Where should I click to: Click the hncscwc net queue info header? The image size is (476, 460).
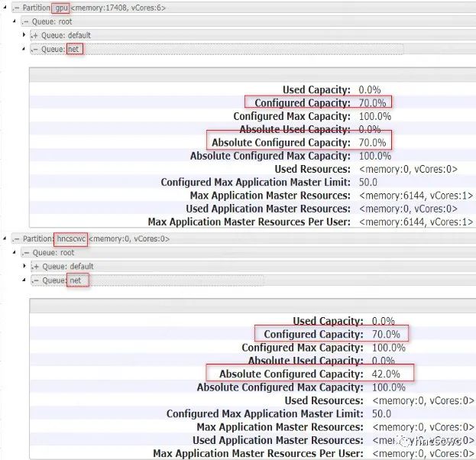tap(253, 306)
